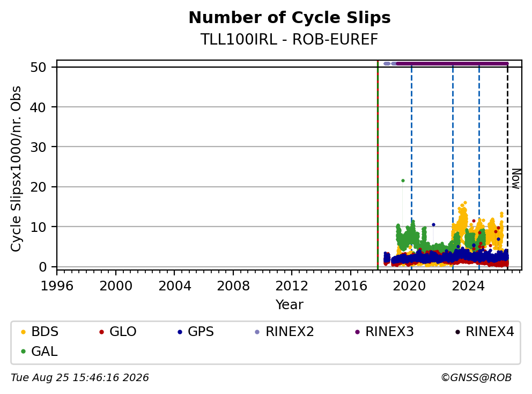Image resolution: width=532 pixels, height=394 pixels.
Task: Click the RINEX3 purple legend marker
Action: point(357,332)
